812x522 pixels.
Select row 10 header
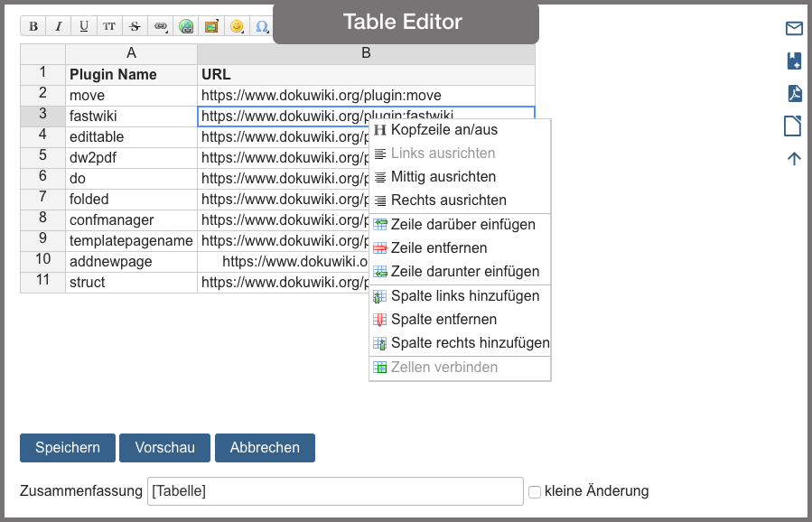point(43,262)
